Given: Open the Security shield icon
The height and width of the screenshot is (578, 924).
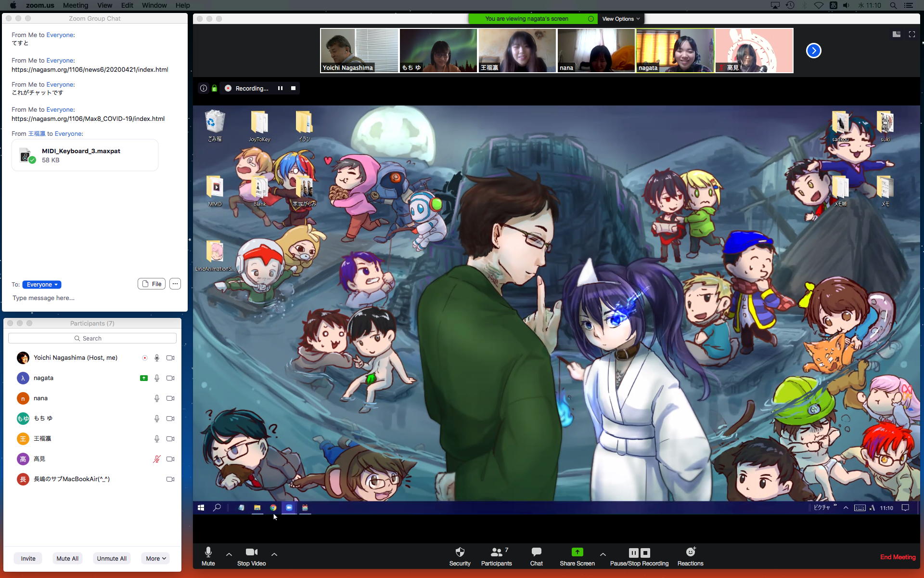Looking at the screenshot, I should click(460, 552).
